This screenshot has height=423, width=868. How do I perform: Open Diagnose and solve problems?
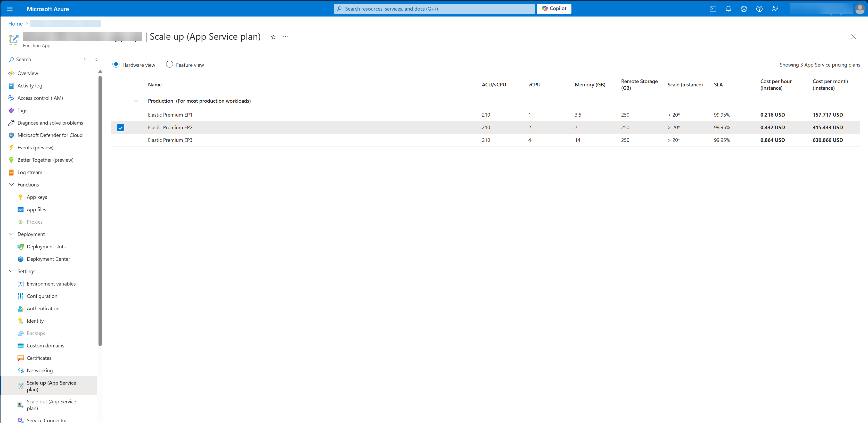(x=50, y=123)
